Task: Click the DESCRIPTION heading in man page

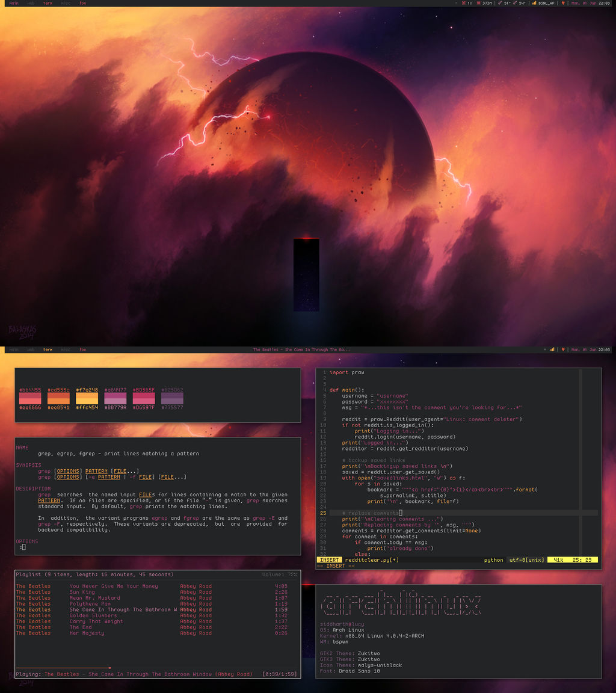Action: (33, 488)
